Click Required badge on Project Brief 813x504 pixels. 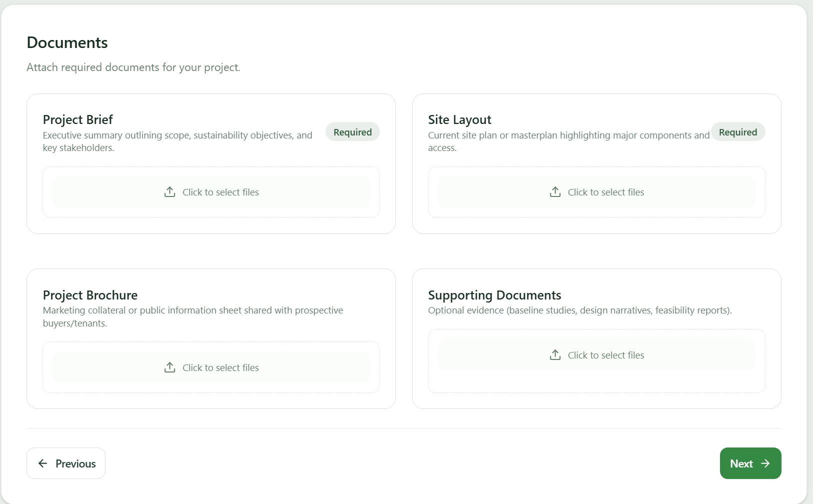pos(352,132)
